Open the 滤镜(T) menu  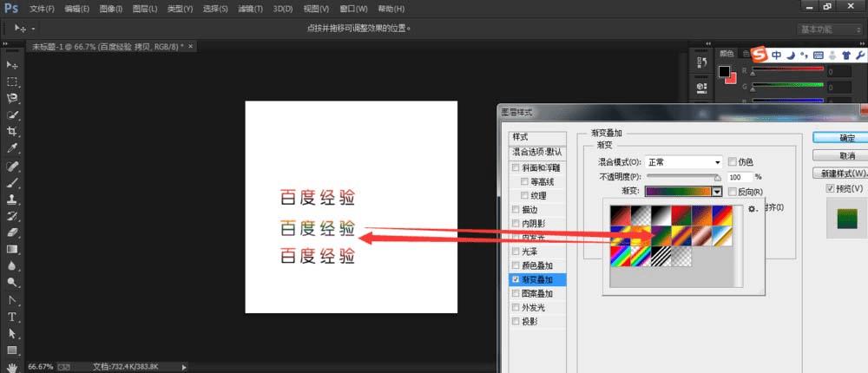(249, 9)
